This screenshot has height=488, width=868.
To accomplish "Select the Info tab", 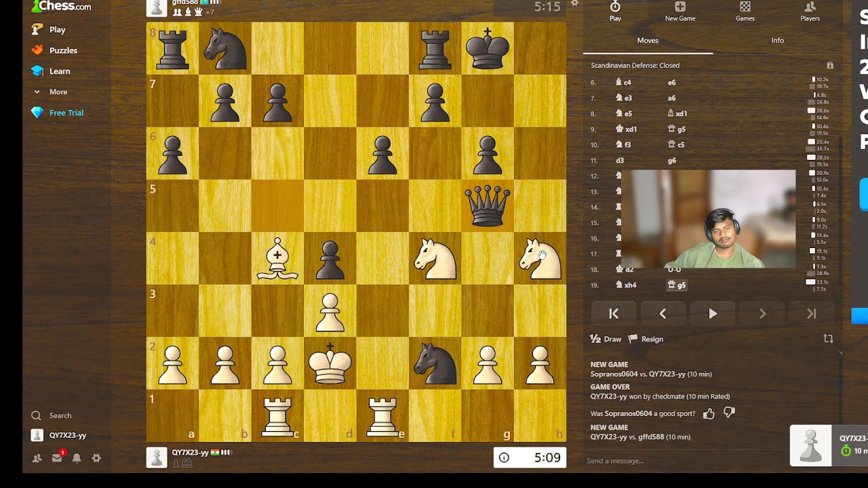I will click(x=777, y=41).
